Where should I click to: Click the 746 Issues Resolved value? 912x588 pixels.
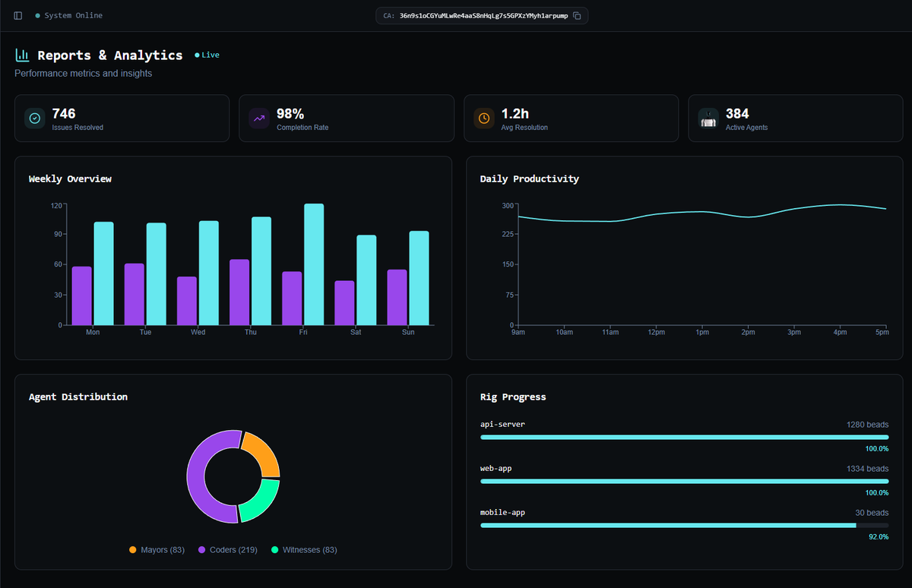tap(64, 114)
